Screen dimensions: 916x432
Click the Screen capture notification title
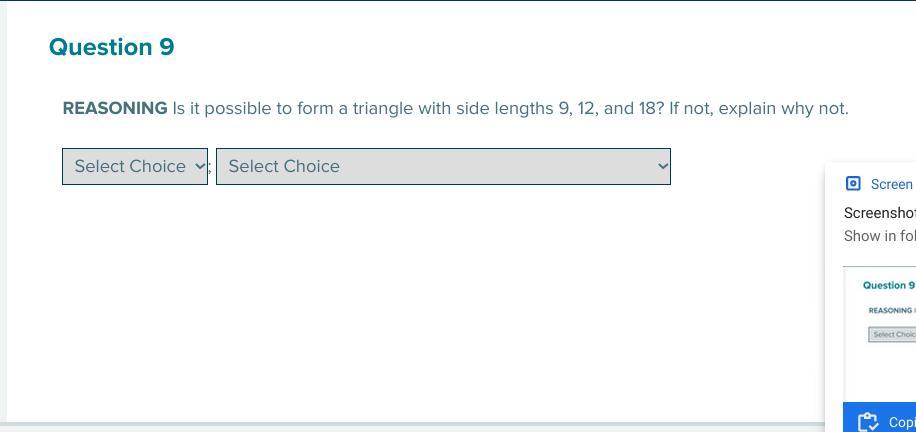point(893,185)
